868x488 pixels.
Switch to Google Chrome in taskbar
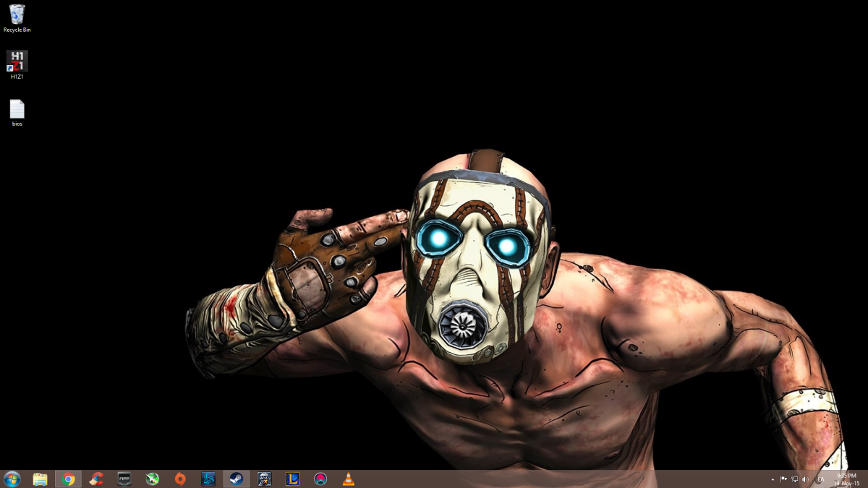[69, 479]
